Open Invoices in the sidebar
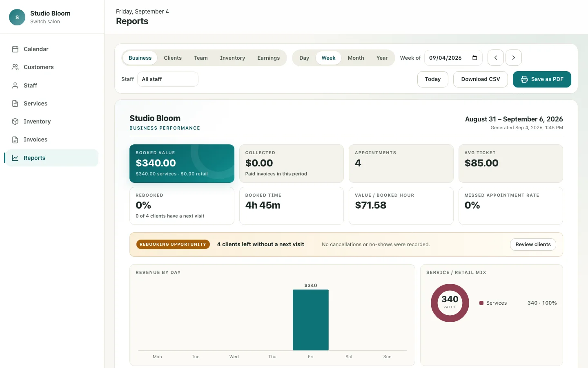Image resolution: width=588 pixels, height=368 pixels. coord(52,139)
